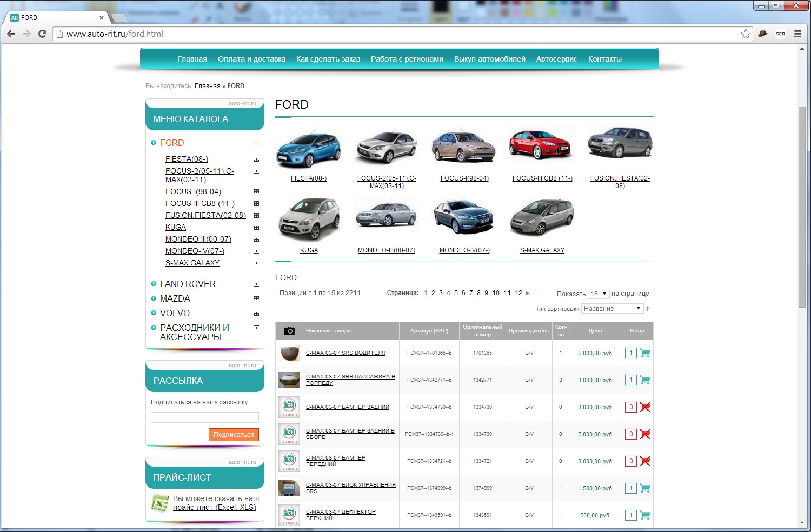Toggle sort direction with the orange arrow

point(647,309)
